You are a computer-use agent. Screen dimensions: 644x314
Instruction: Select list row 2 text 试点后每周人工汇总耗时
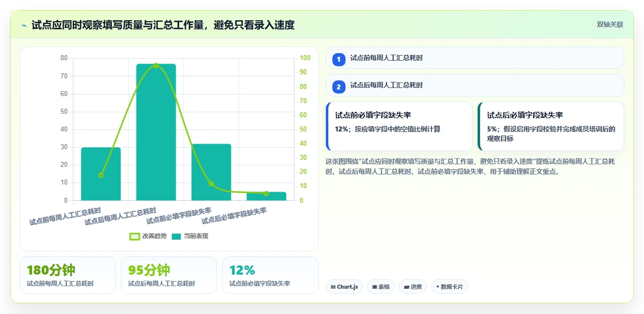pos(387,85)
